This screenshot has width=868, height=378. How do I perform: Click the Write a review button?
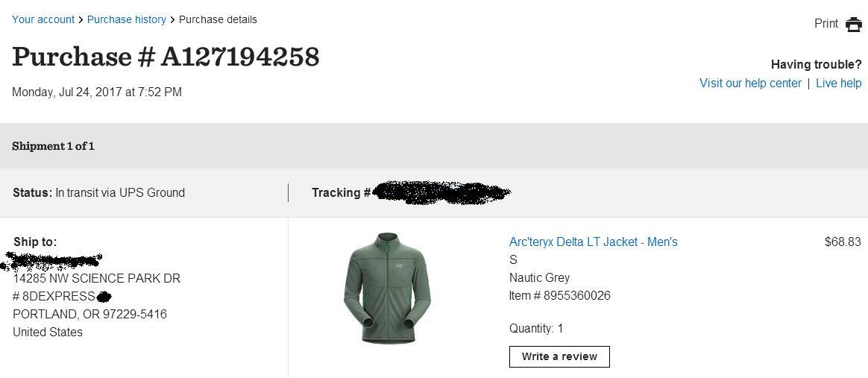point(559,356)
